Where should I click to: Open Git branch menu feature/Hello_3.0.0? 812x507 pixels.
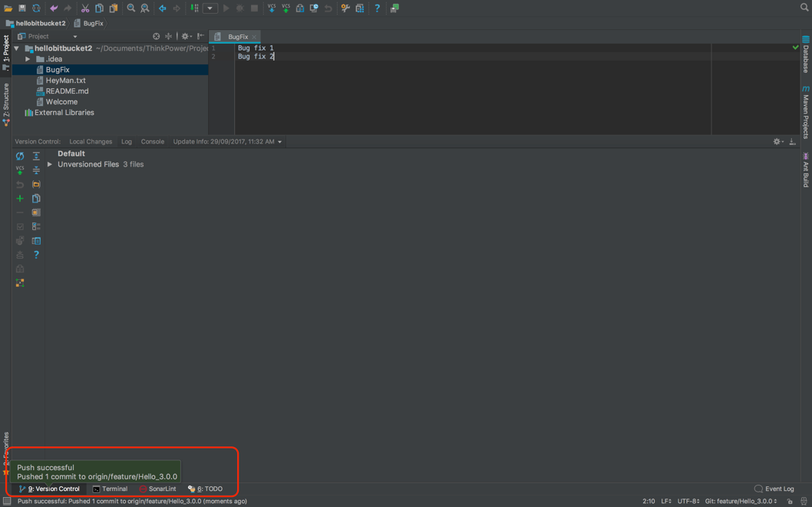(741, 502)
